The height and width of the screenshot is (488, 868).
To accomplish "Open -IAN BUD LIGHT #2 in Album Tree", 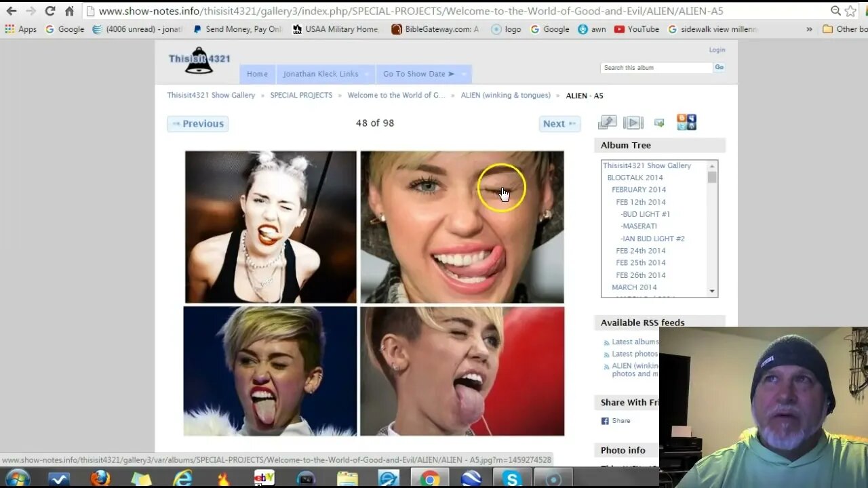I will coord(652,239).
